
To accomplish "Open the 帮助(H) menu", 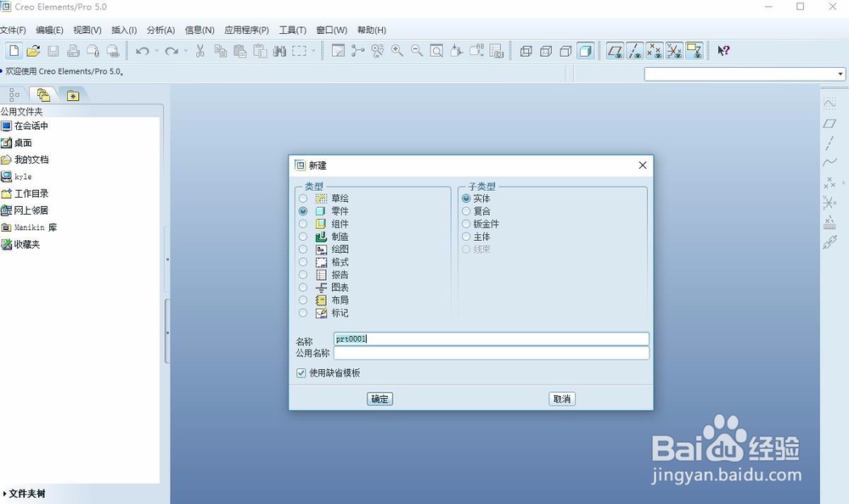I will click(372, 31).
